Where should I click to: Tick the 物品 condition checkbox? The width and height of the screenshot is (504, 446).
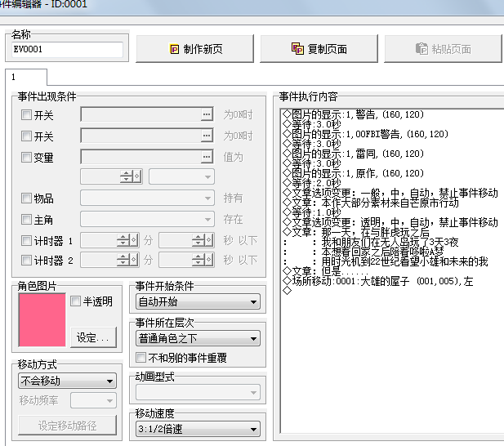pyautogui.click(x=26, y=198)
